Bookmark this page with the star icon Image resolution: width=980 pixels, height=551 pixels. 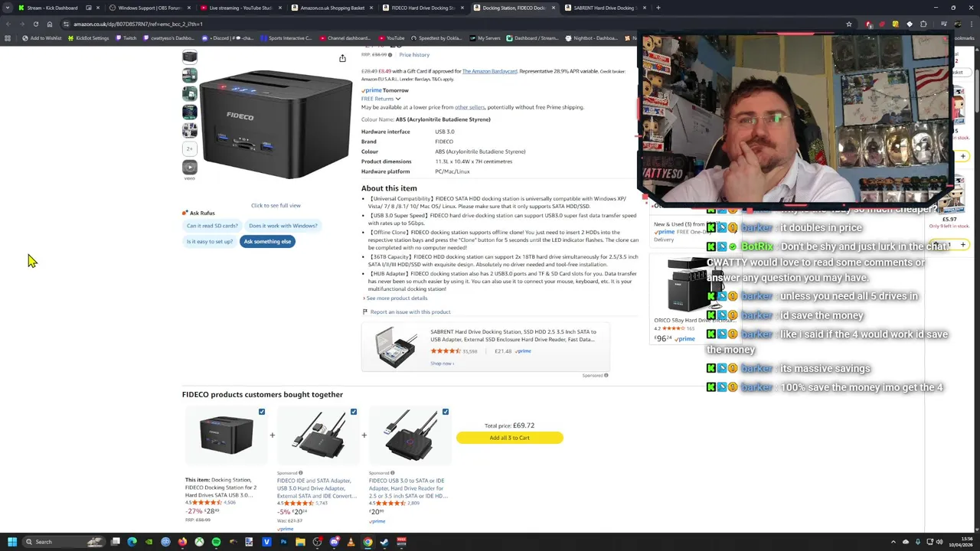(848, 24)
